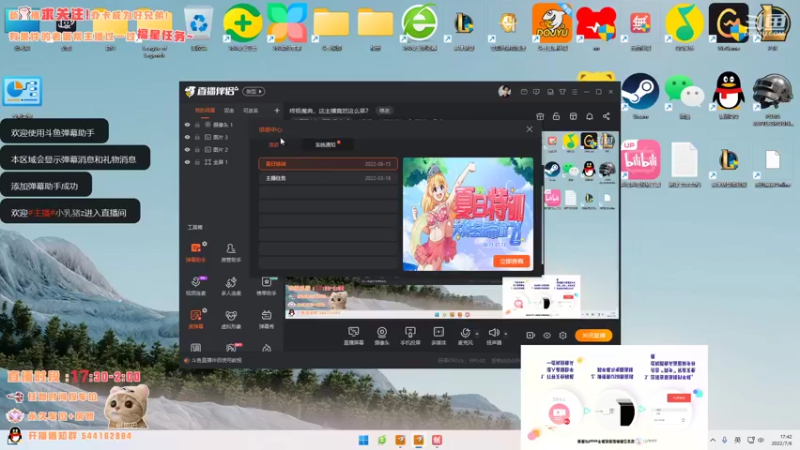Expand the arrow next to microphone icon
The image size is (800, 450).
[x=477, y=334]
